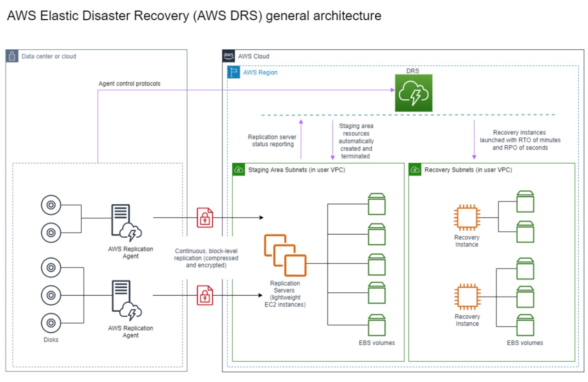Image resolution: width=588 pixels, height=382 pixels.
Task: Click the Recovery Subnets header icon
Action: pyautogui.click(x=415, y=169)
